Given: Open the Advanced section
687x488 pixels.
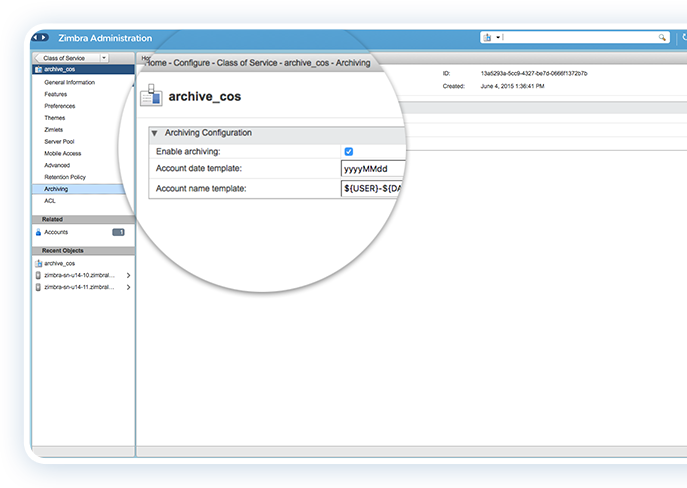Looking at the screenshot, I should (x=57, y=165).
